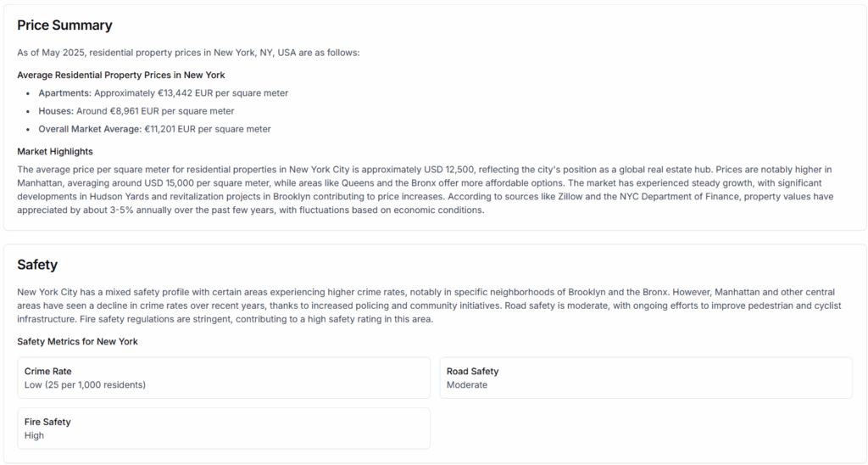Click the Price Summary heading

[64, 25]
